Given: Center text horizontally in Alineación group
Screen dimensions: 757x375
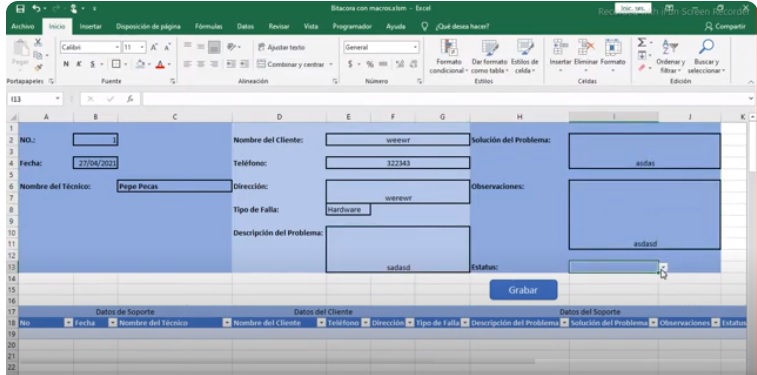Looking at the screenshot, I should pyautogui.click(x=201, y=64).
